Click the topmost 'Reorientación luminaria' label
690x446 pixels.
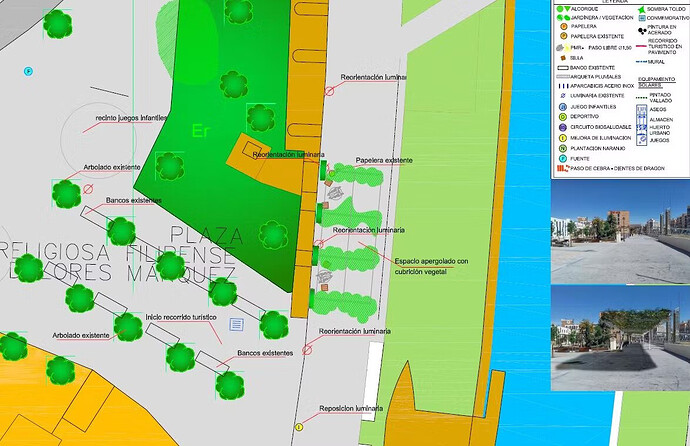(x=373, y=77)
